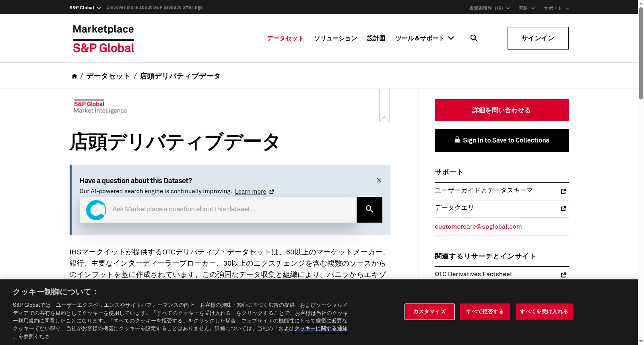Open the header search magnifier icon
The height and width of the screenshot is (345, 644).
[x=474, y=38]
